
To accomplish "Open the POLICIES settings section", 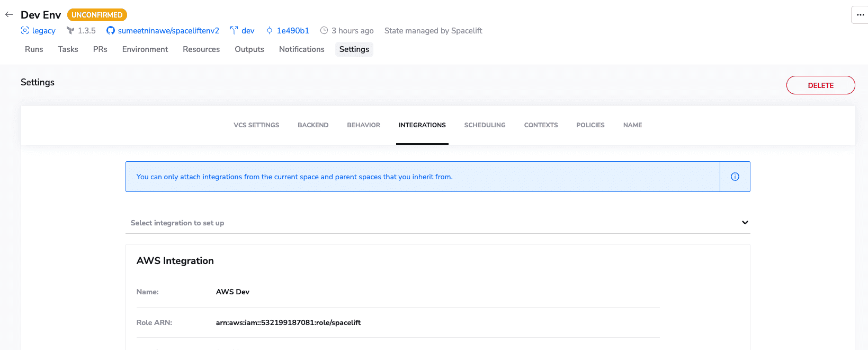I will click(x=590, y=125).
